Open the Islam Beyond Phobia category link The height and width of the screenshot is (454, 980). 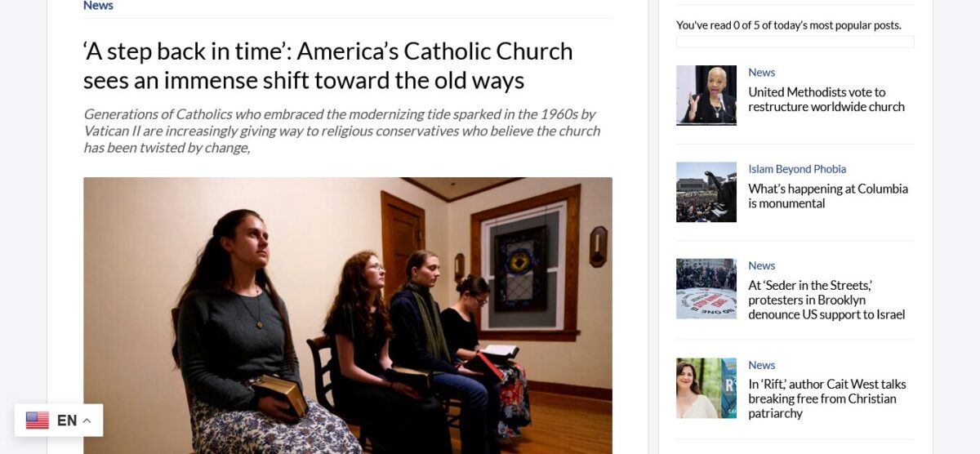point(797,169)
